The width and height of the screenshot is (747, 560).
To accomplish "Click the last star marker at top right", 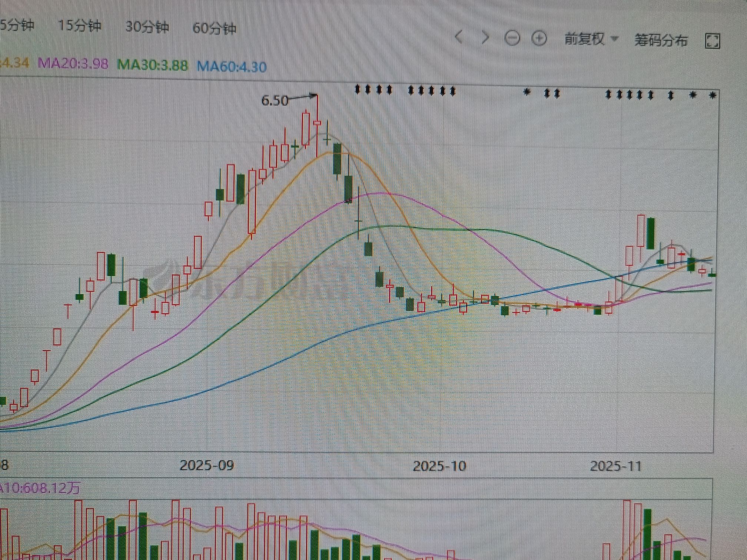I will tap(712, 96).
